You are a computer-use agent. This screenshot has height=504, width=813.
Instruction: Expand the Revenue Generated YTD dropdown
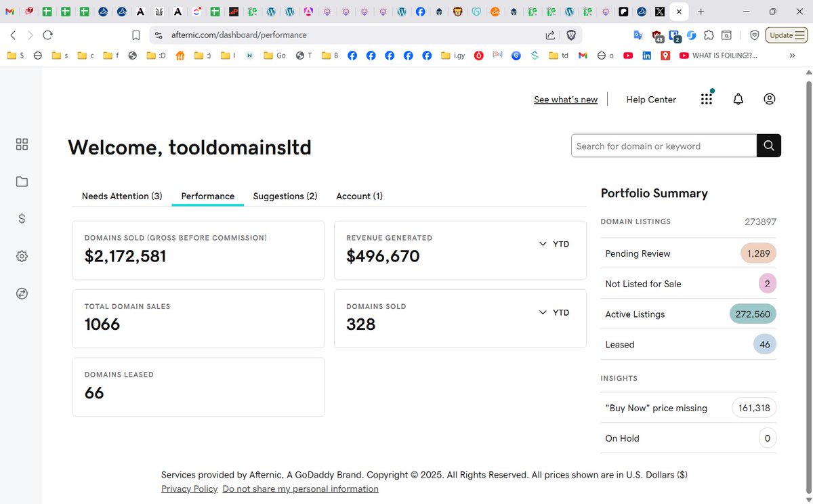[554, 244]
